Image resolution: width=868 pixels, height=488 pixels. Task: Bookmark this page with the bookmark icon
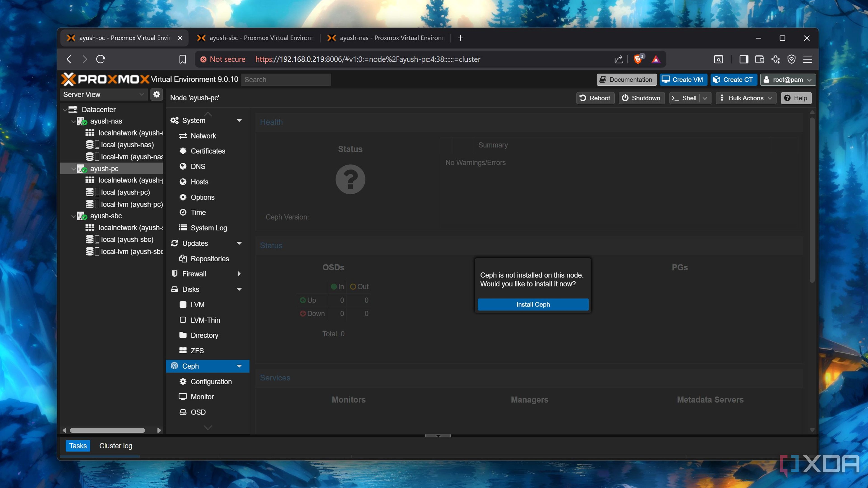pos(182,59)
